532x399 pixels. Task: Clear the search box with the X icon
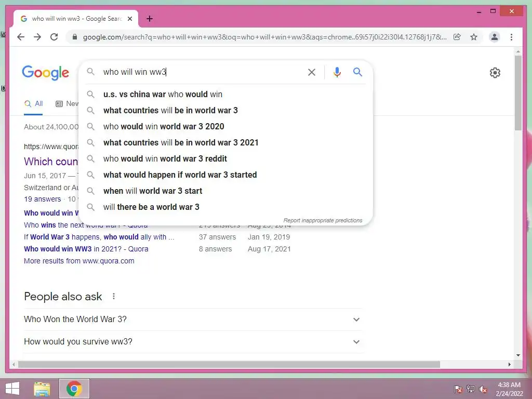point(312,72)
